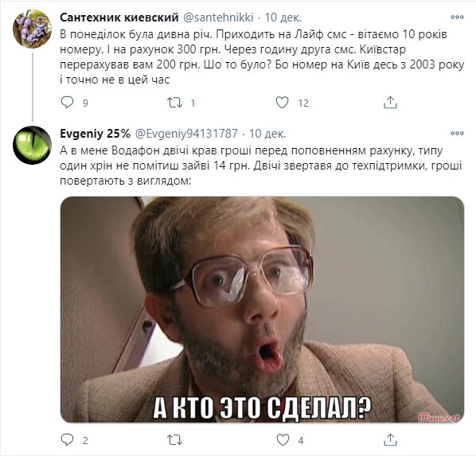This screenshot has width=476, height=456.
Task: View first tweet's text about Лайф смс
Action: click(262, 57)
